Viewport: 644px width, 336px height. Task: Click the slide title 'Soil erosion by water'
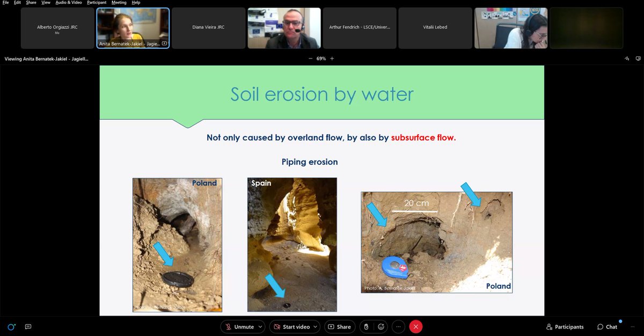[x=322, y=94]
